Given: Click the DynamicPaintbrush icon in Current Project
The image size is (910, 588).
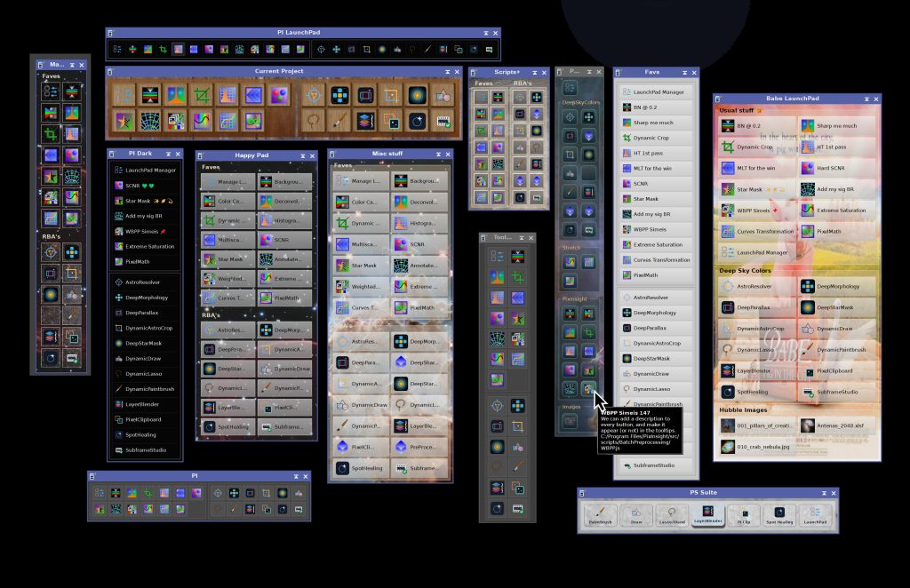Looking at the screenshot, I should pyautogui.click(x=339, y=121).
